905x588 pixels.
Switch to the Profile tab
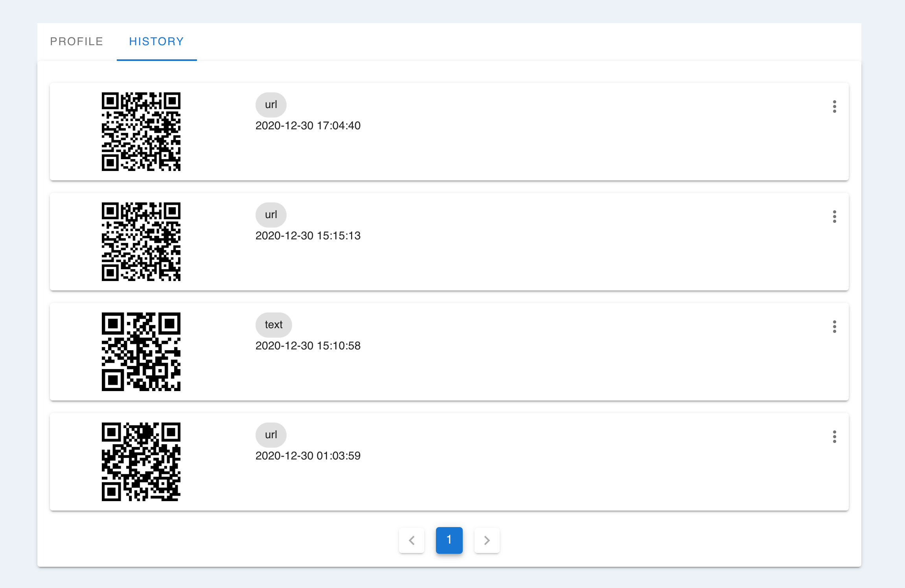tap(77, 42)
